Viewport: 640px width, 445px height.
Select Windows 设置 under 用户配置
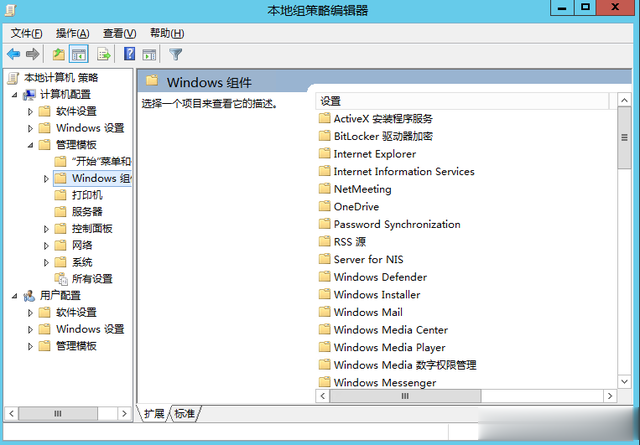click(x=90, y=329)
